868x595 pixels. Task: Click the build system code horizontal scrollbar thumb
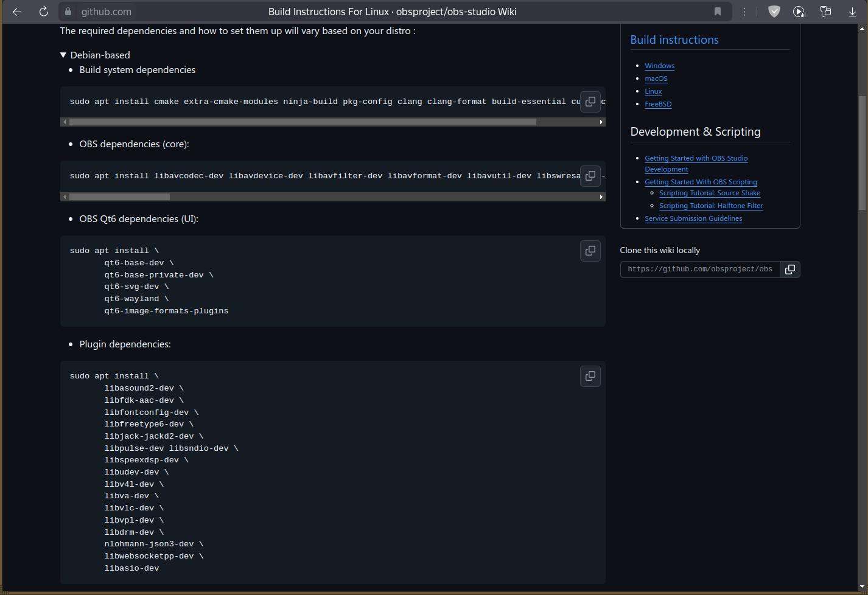click(303, 122)
